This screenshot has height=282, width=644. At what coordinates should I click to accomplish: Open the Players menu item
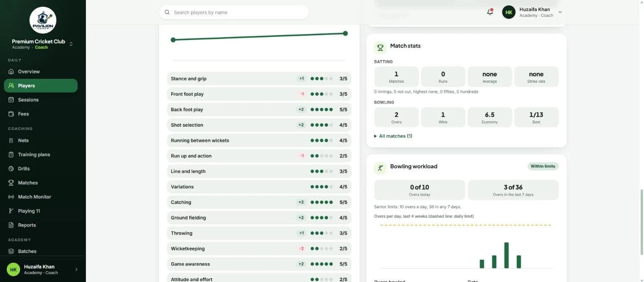[x=41, y=86]
